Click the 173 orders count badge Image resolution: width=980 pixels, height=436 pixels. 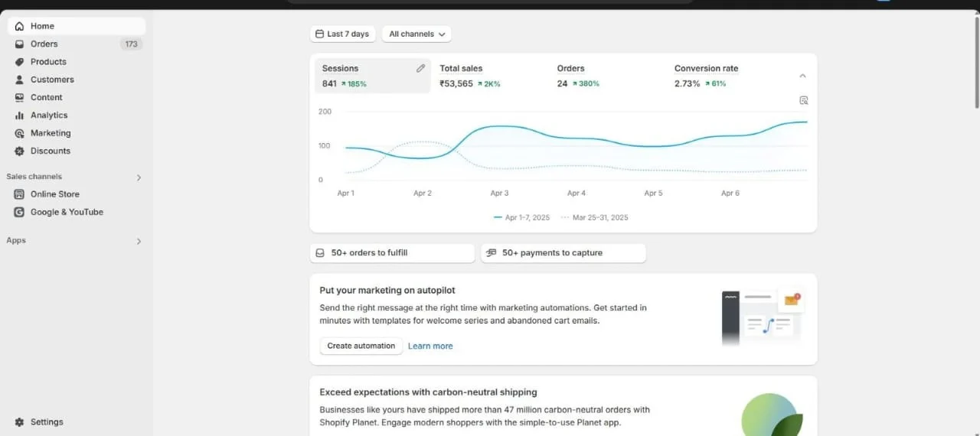(x=132, y=44)
